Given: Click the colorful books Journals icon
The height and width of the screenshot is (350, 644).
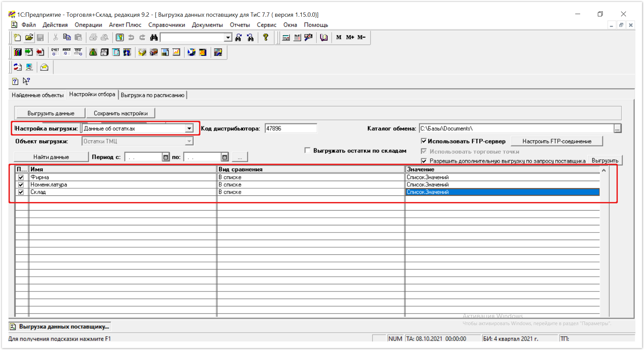Looking at the screenshot, I should click(18, 52).
